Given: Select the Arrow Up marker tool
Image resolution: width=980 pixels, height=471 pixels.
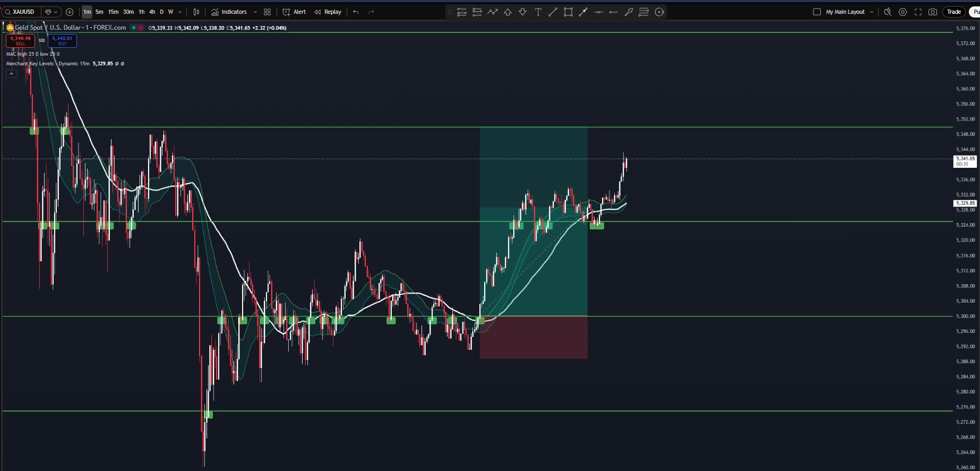Looking at the screenshot, I should (x=508, y=12).
